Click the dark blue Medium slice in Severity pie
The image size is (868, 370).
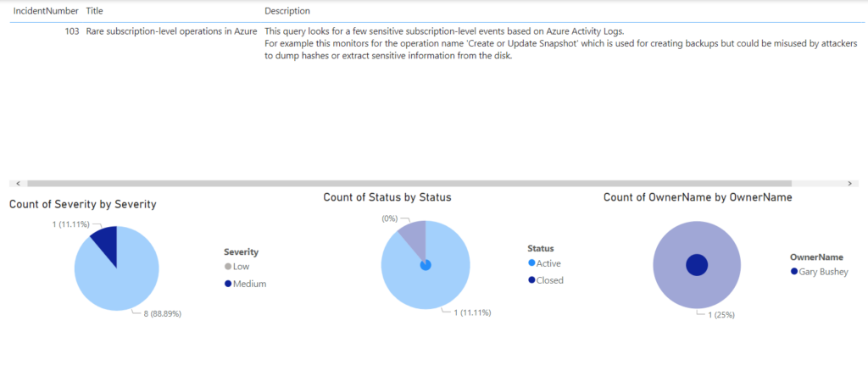point(106,240)
